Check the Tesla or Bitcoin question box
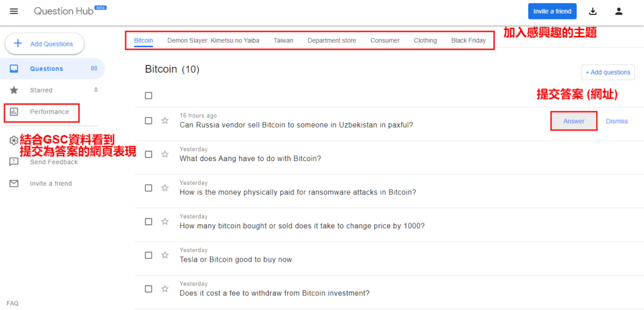644x310 pixels. click(x=148, y=255)
